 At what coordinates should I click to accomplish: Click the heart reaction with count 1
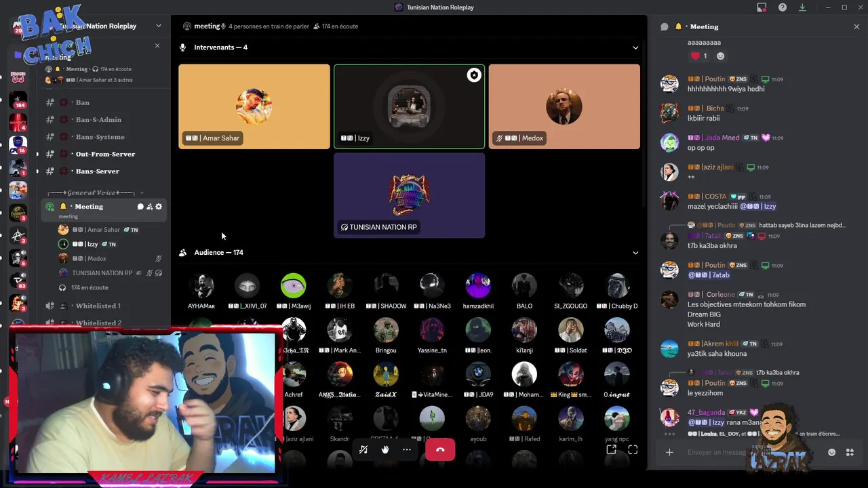pyautogui.click(x=698, y=56)
